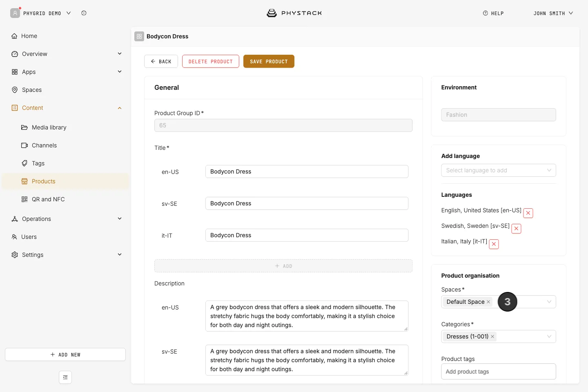The height and width of the screenshot is (392, 588).
Task: Click the Phystack logo
Action: pyautogui.click(x=294, y=13)
